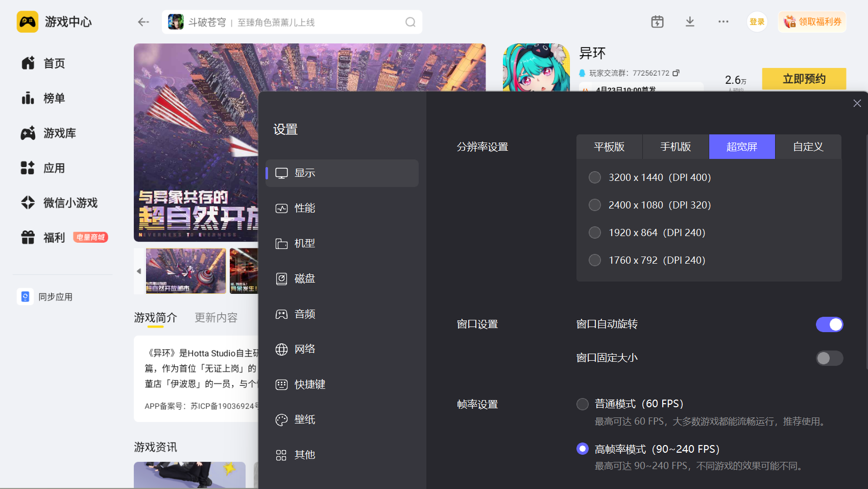868x489 pixels.
Task: Open the 应用 apps grid icon
Action: point(28,168)
